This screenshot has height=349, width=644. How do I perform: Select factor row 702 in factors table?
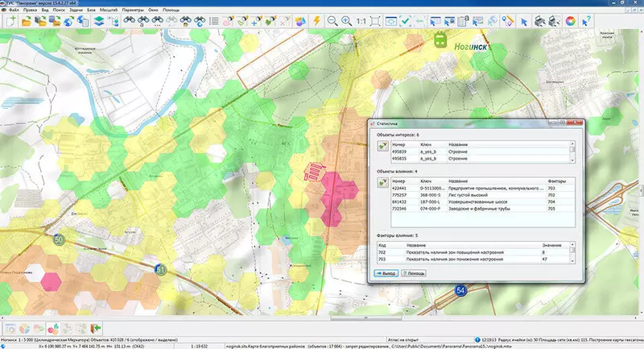(x=382, y=251)
